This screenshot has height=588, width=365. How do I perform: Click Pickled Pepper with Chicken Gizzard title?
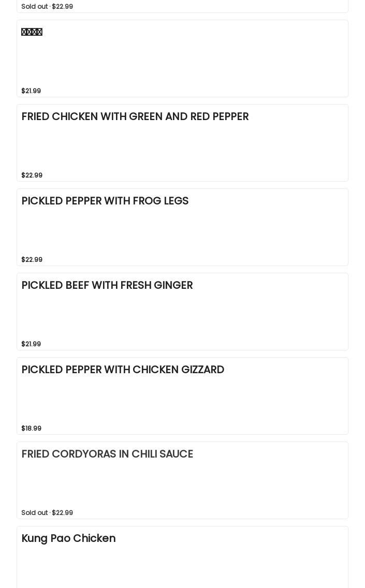tap(123, 370)
